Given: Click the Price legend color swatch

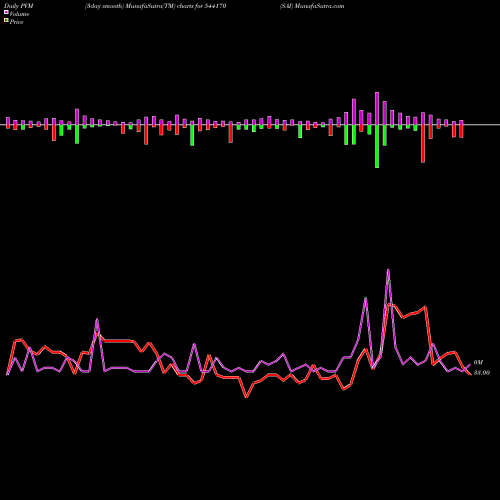Looking at the screenshot, I should (x=6, y=21).
